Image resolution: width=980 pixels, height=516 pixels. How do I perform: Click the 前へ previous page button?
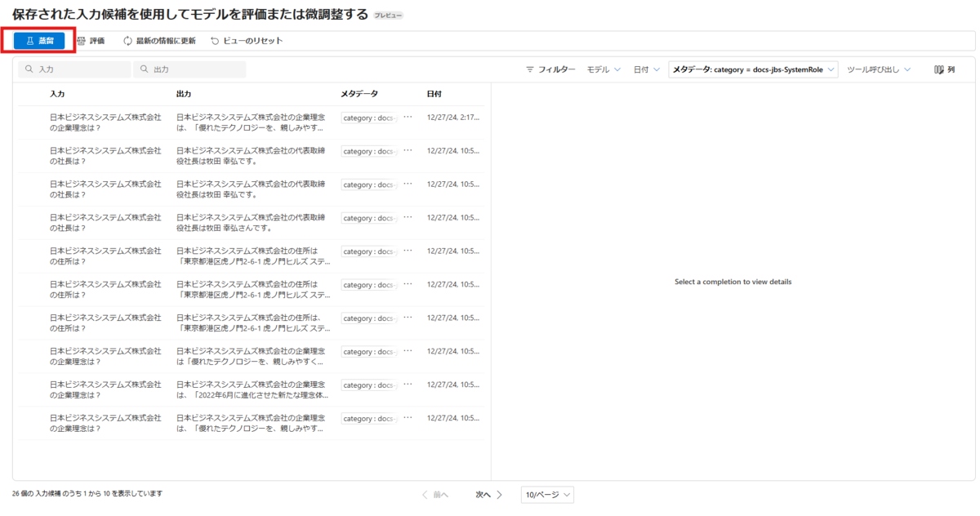click(x=434, y=495)
